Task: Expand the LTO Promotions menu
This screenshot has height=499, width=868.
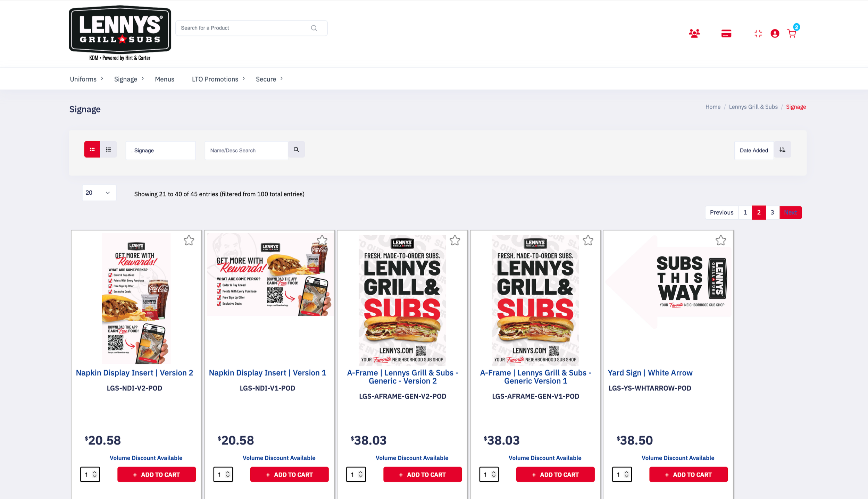Action: point(218,79)
